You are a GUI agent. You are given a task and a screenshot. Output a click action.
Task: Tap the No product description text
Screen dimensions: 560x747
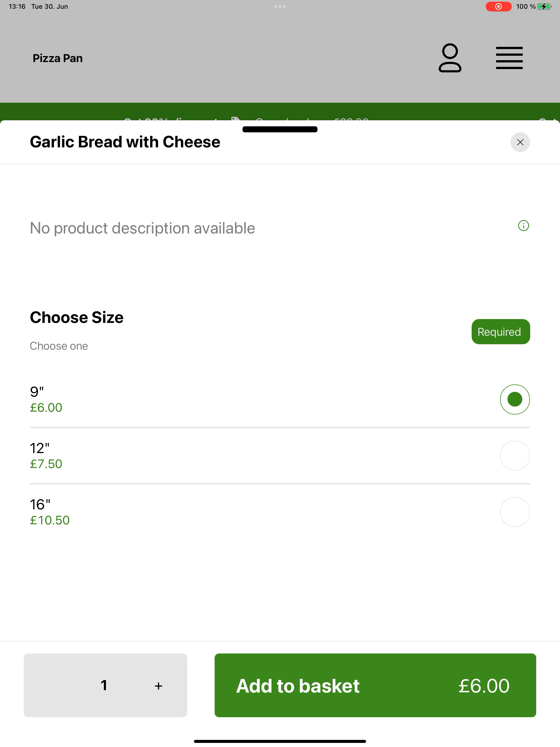[x=142, y=228]
